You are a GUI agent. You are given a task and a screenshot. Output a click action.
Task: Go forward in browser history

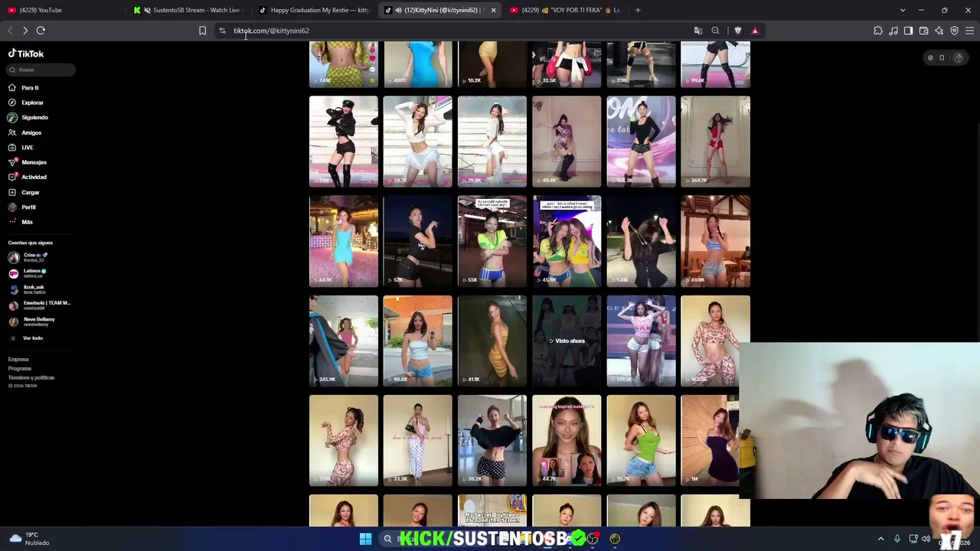[x=25, y=31]
